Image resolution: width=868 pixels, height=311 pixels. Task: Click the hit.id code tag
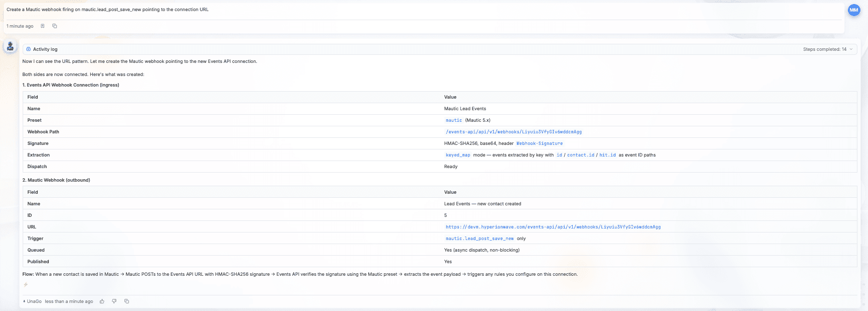coord(608,155)
